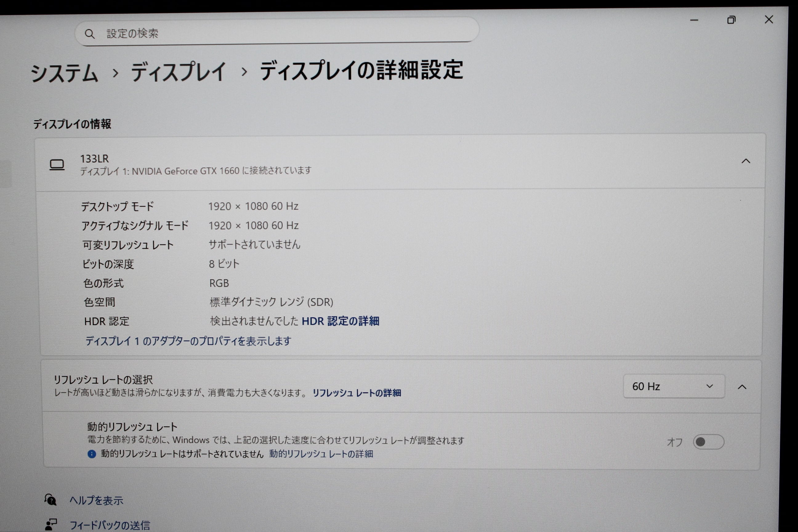
Task: Open the リフレッシュ レートの詳細 link
Action: click(357, 393)
